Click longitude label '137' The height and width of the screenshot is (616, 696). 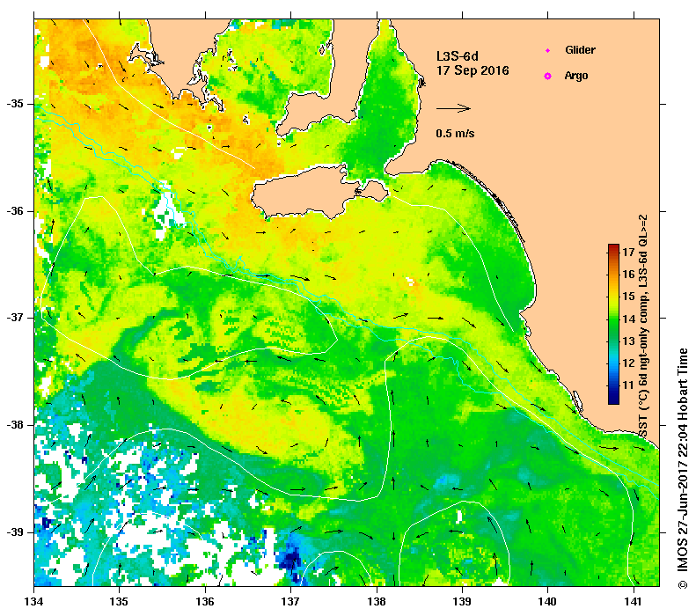290,602
